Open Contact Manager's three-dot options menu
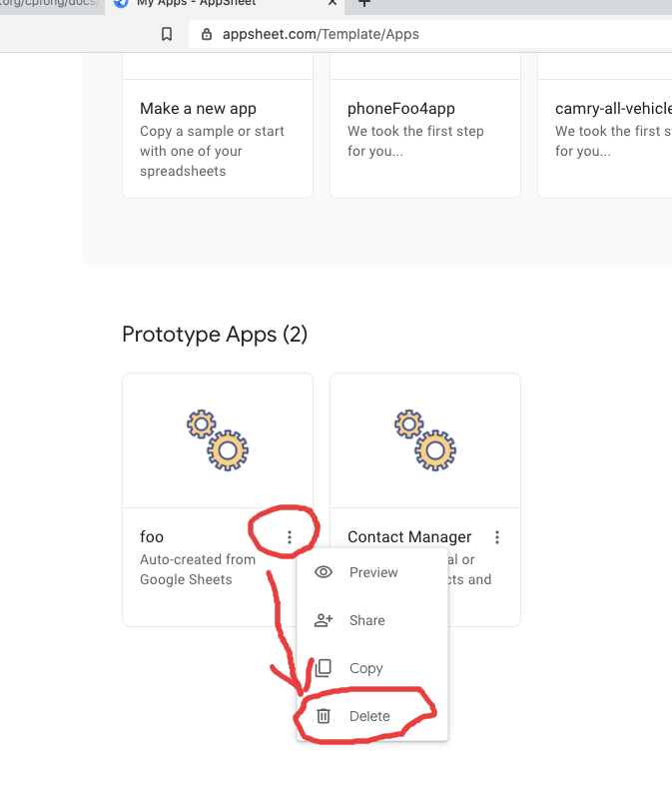 click(x=497, y=537)
